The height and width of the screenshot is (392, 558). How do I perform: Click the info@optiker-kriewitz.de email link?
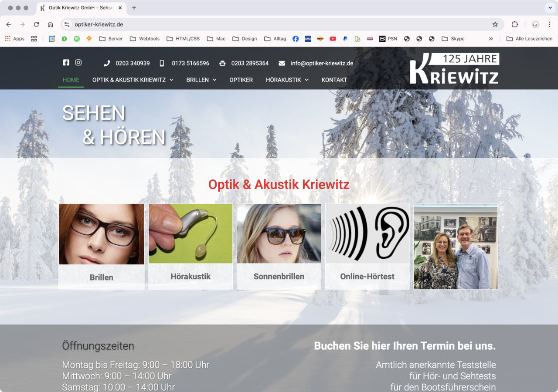click(322, 63)
